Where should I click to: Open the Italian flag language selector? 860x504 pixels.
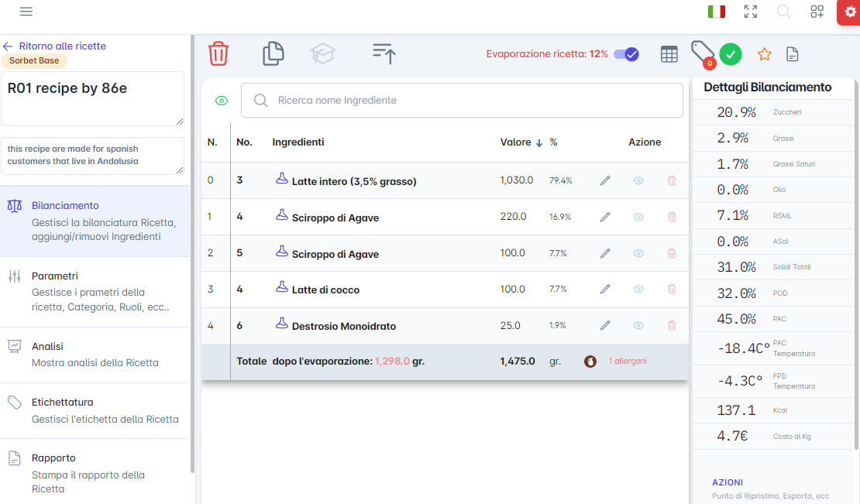(x=717, y=12)
